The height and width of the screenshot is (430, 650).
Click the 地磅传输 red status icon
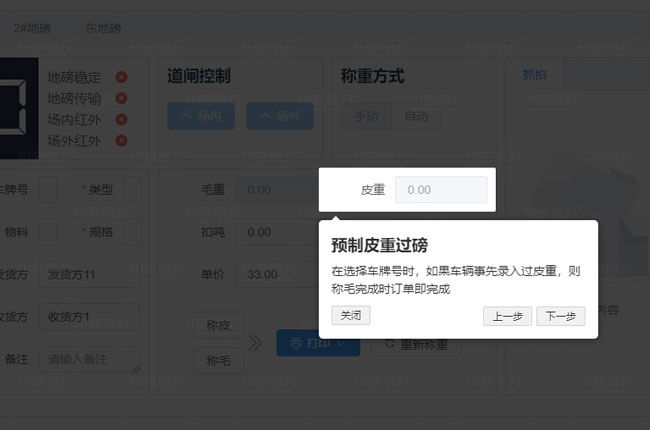122,98
